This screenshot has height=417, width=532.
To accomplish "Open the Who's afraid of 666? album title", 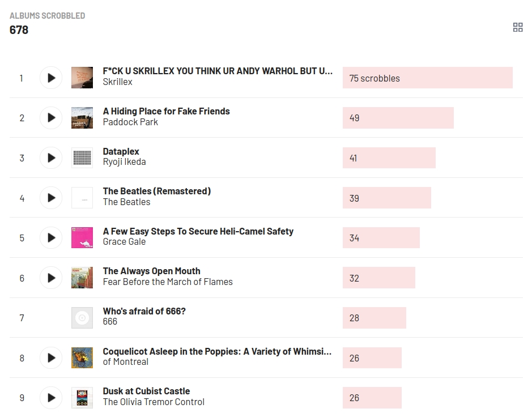I will 144,312.
